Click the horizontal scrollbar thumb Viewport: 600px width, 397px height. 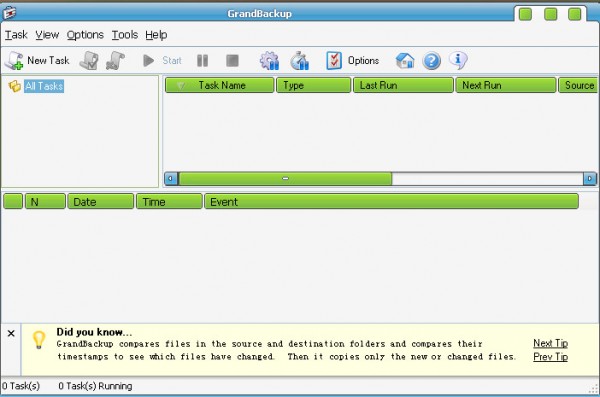point(285,178)
